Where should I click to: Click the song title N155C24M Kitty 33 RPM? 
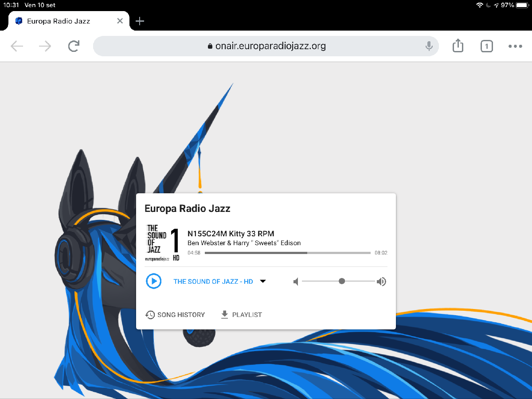tap(231, 234)
